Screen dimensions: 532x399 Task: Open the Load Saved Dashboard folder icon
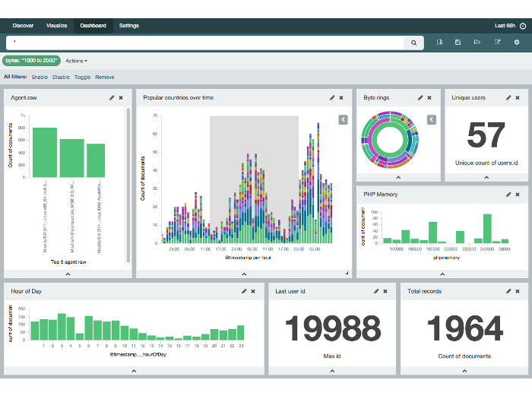[477, 43]
